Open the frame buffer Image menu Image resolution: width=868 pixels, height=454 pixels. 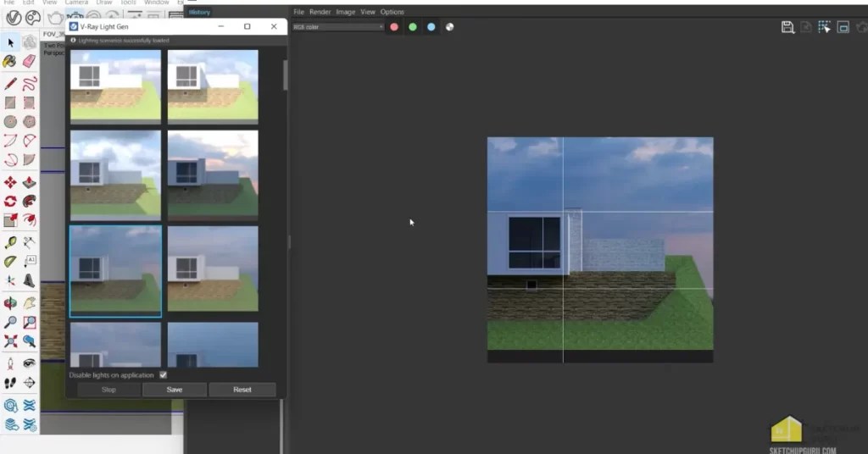pyautogui.click(x=346, y=12)
